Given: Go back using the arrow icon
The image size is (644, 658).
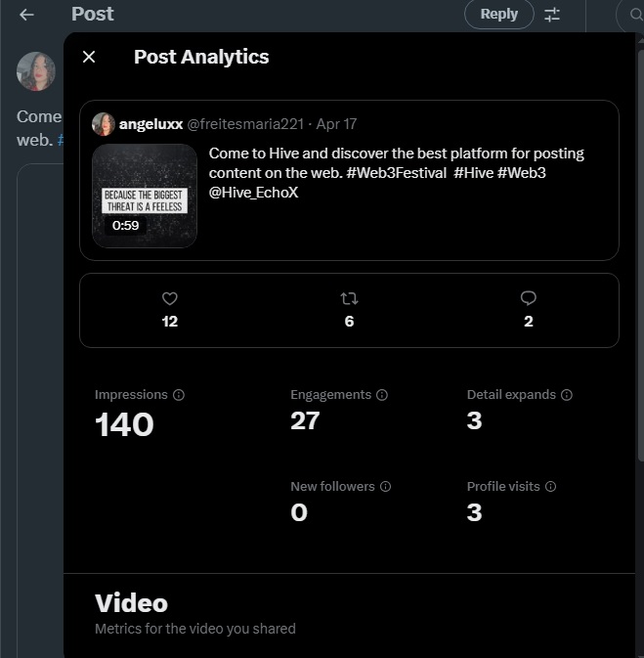Looking at the screenshot, I should (x=26, y=15).
